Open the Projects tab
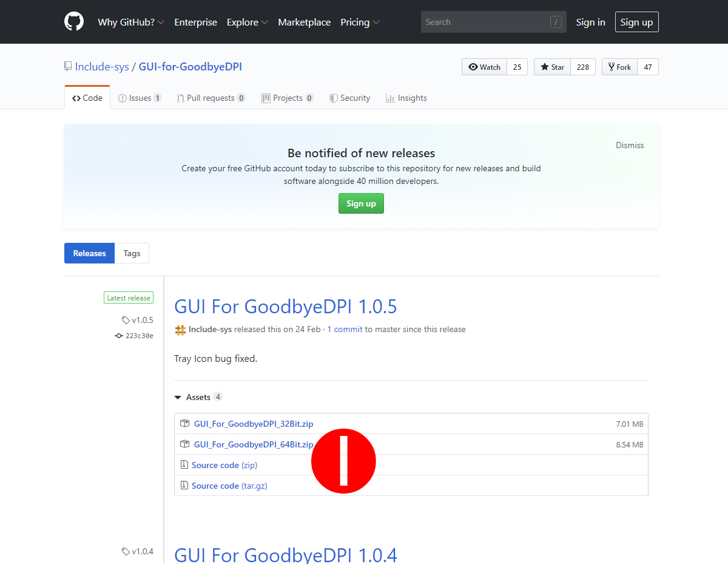728x564 pixels. (288, 98)
